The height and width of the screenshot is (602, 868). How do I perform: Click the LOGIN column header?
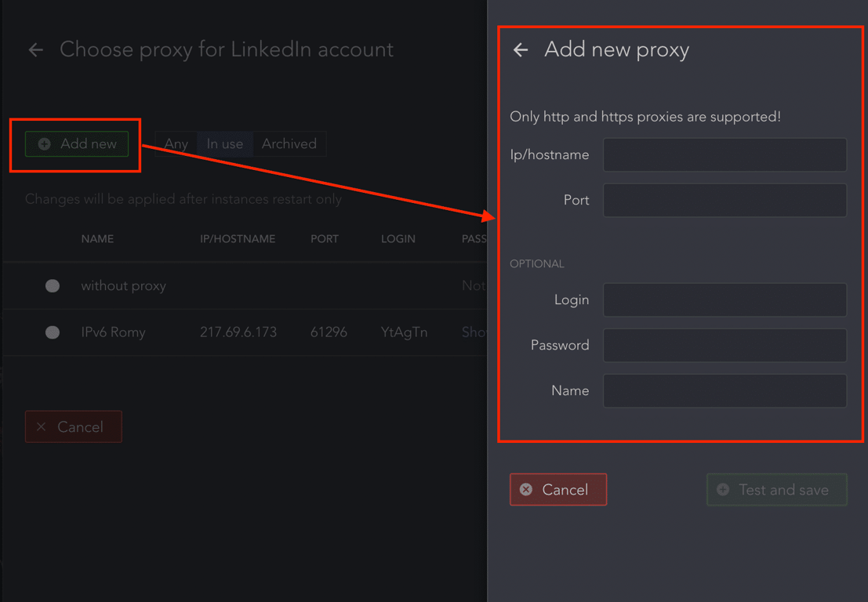click(x=398, y=239)
